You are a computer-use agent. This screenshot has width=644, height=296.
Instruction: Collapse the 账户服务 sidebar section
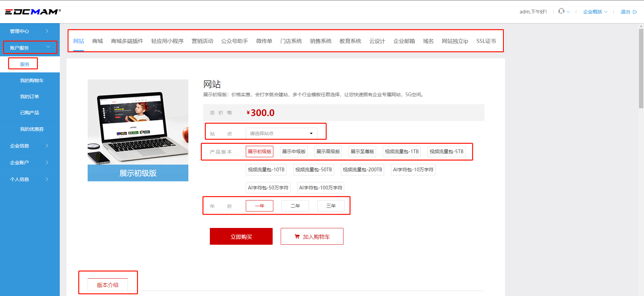pos(48,47)
